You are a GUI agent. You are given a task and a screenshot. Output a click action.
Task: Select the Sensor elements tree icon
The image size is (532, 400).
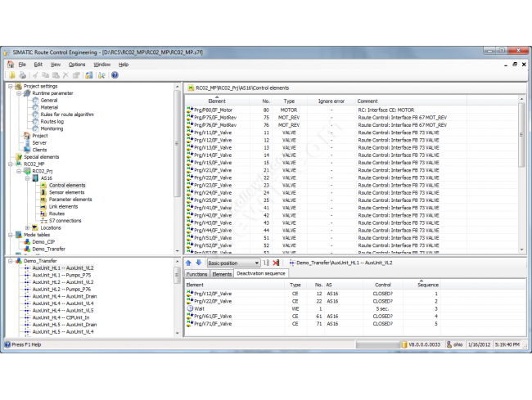(43, 192)
